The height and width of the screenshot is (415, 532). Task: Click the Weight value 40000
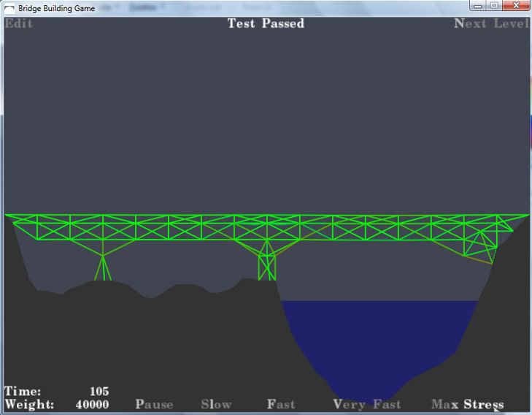(92, 405)
